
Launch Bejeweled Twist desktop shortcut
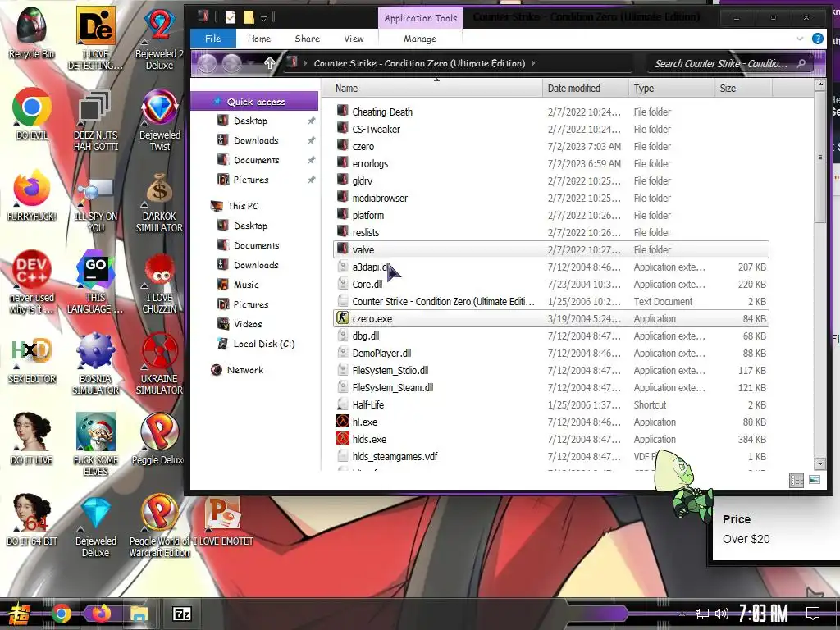pos(159,120)
